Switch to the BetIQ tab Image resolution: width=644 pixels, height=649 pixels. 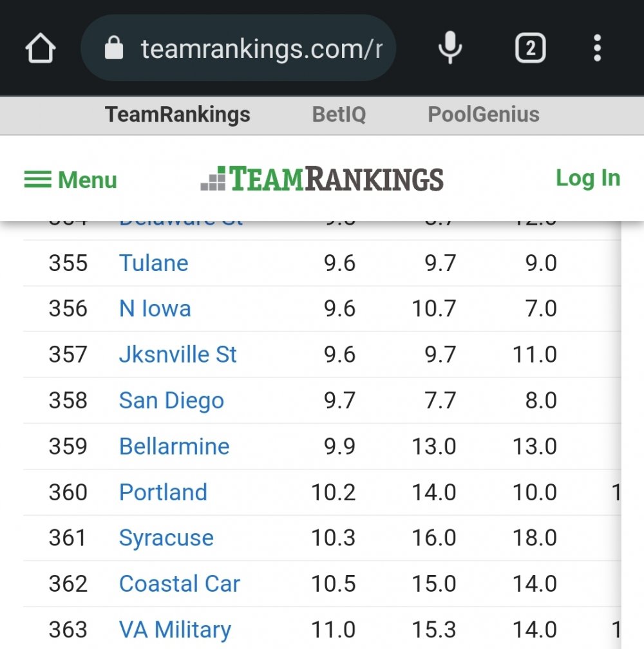pyautogui.click(x=339, y=115)
